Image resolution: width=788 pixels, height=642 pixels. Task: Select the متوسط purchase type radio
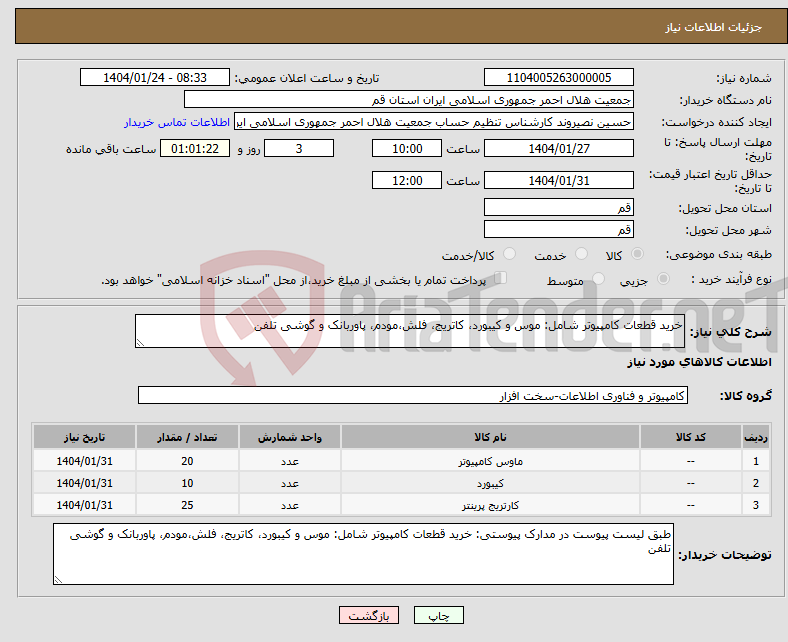point(598,279)
